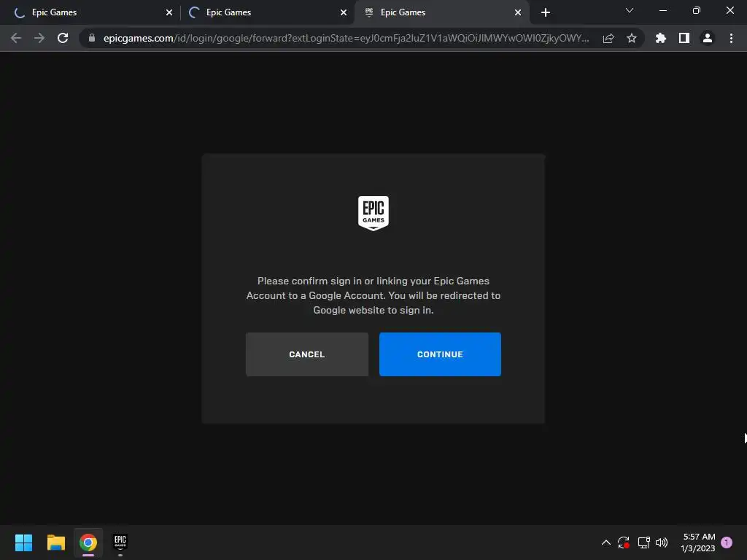This screenshot has height=560, width=747.
Task: Switch to the first Epic Games tab
Action: 90,12
